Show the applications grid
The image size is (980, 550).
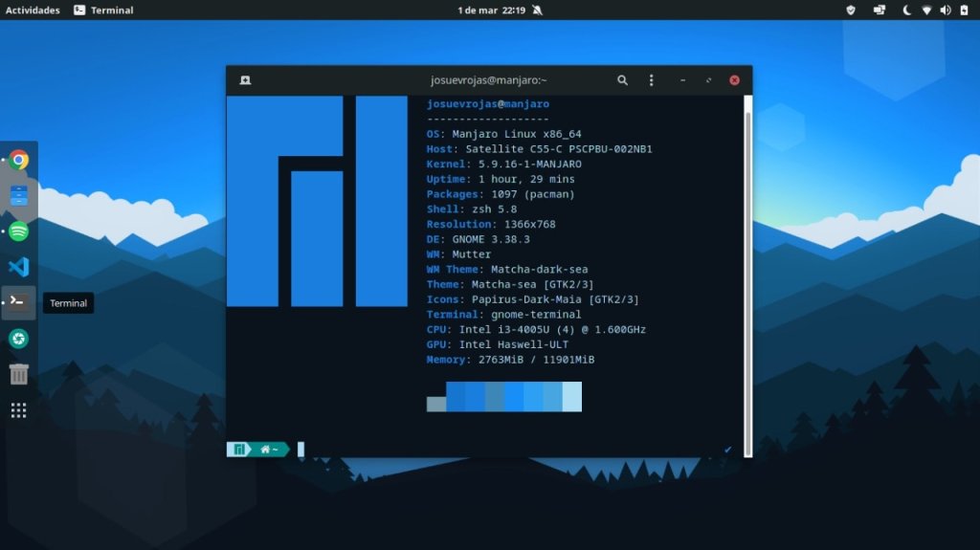coord(19,410)
